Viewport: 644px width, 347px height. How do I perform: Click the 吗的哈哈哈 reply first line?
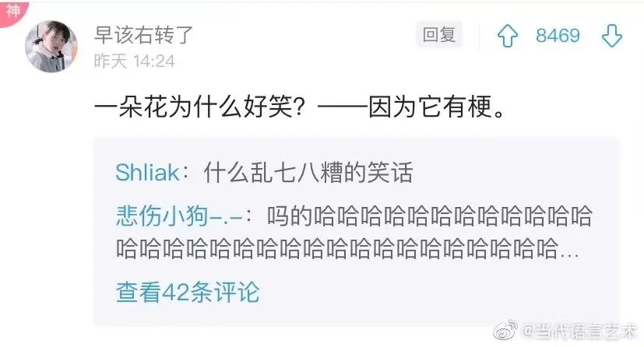[x=429, y=216]
